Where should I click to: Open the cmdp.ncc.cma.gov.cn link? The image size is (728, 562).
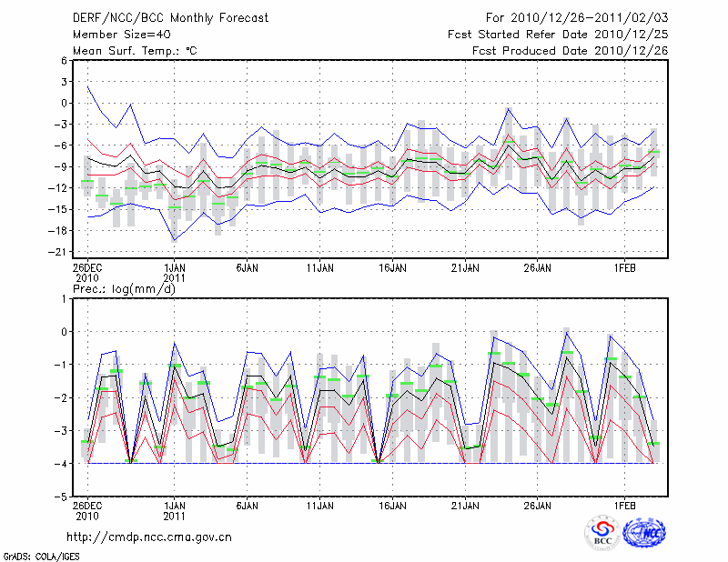click(149, 537)
